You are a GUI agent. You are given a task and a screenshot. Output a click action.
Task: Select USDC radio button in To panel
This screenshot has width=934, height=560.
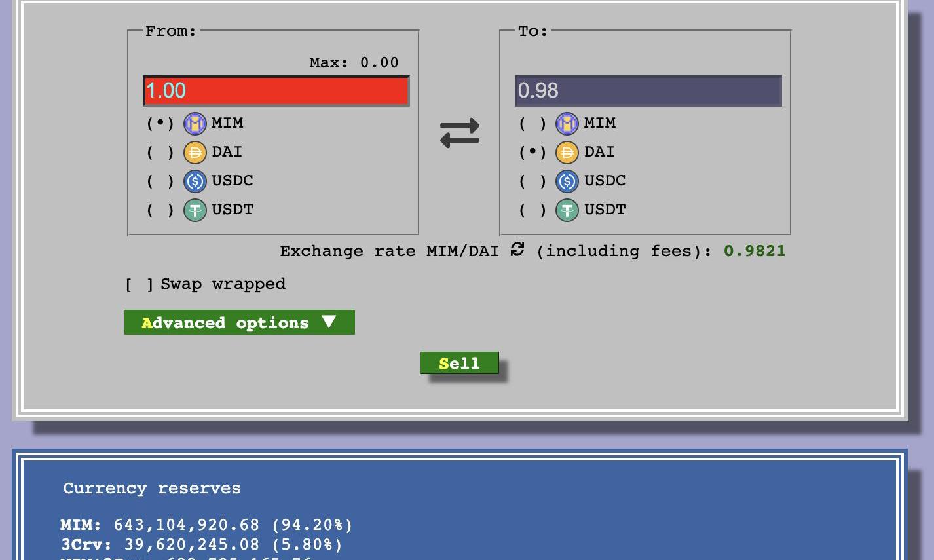tap(532, 181)
